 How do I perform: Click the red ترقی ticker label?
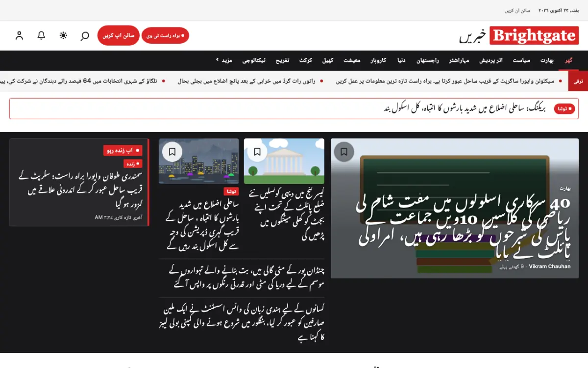point(578,81)
